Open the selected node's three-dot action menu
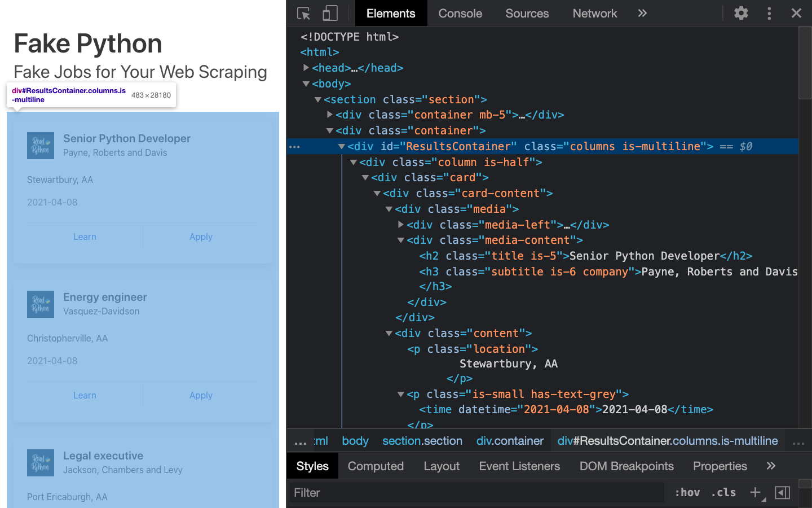Image resolution: width=812 pixels, height=508 pixels. (294, 146)
